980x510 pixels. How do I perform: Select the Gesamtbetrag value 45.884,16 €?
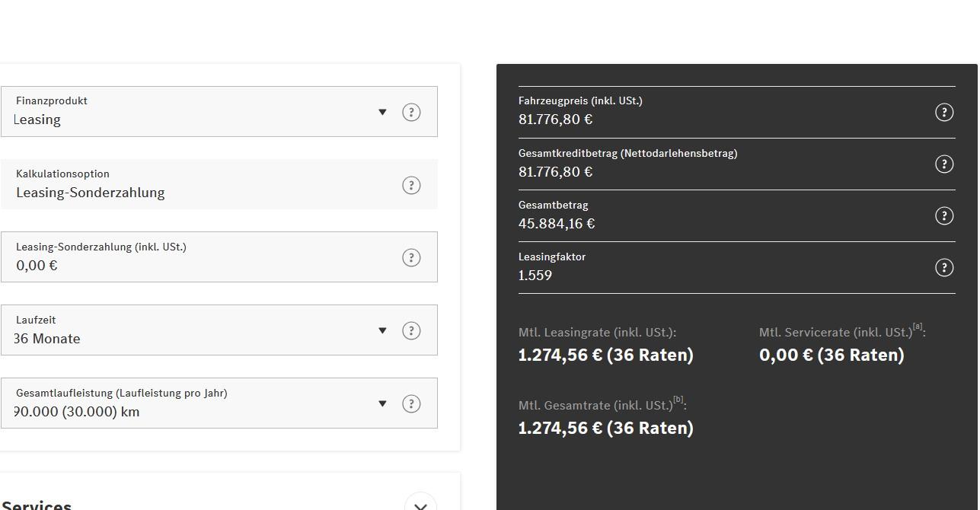coord(557,223)
